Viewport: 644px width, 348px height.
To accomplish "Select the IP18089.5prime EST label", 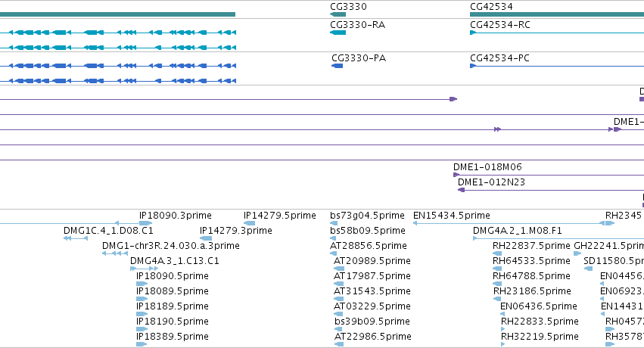I will tap(173, 291).
